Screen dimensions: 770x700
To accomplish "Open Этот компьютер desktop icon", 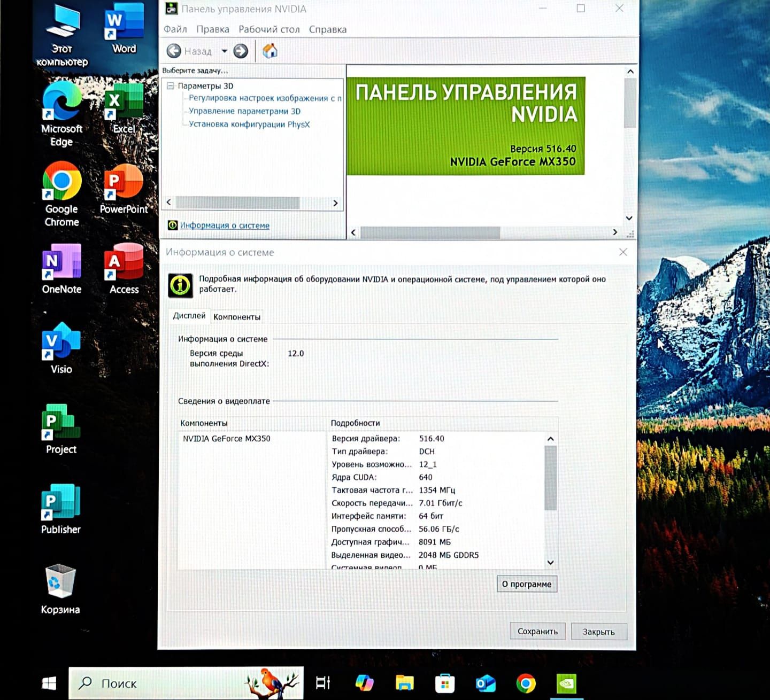I will point(62,35).
